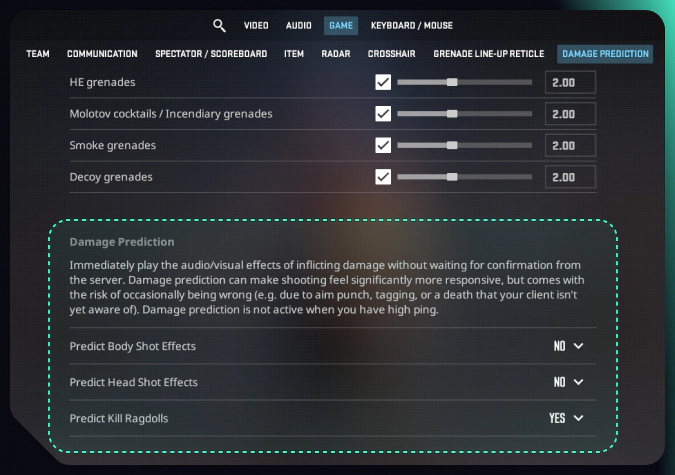The image size is (675, 475).
Task: Open the Communication sub-tab
Action: [x=102, y=54]
